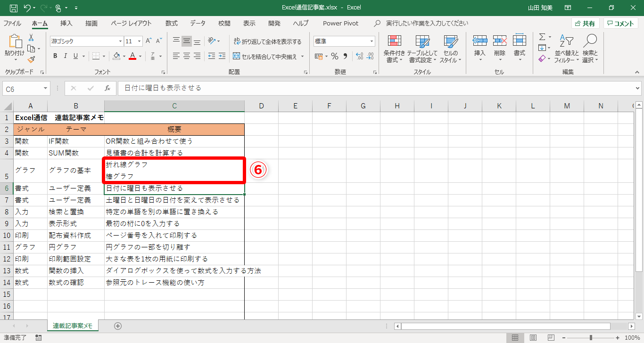Center text horizontally in the cell
Image resolution: width=644 pixels, height=343 pixels.
(x=187, y=56)
